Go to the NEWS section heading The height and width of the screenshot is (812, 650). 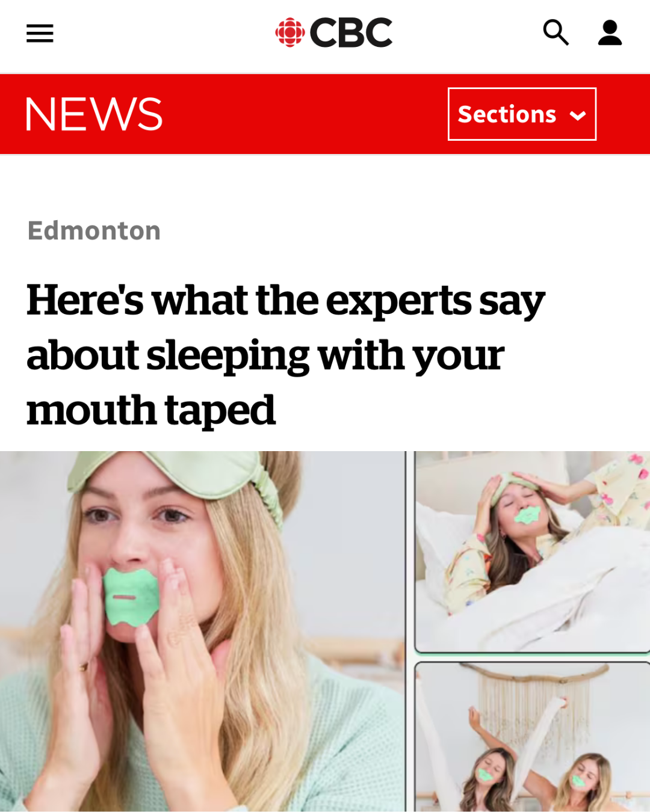point(94,114)
